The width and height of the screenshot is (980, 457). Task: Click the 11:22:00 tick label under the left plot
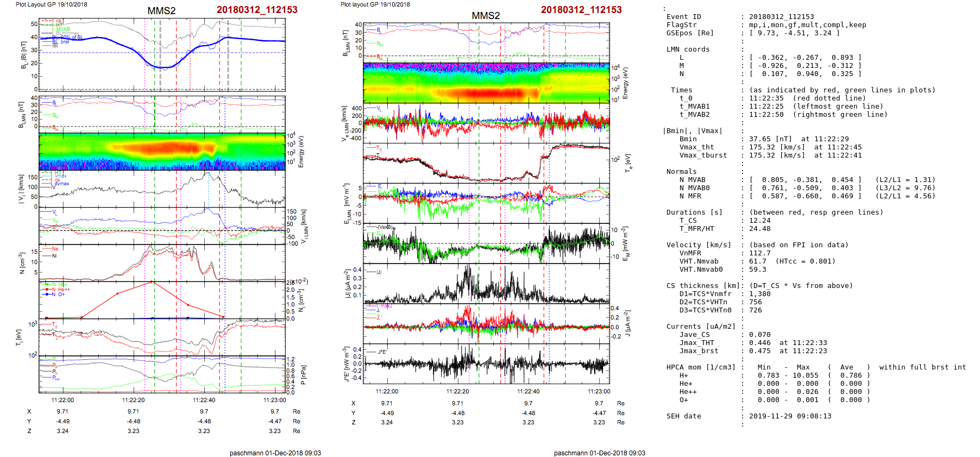[x=62, y=400]
